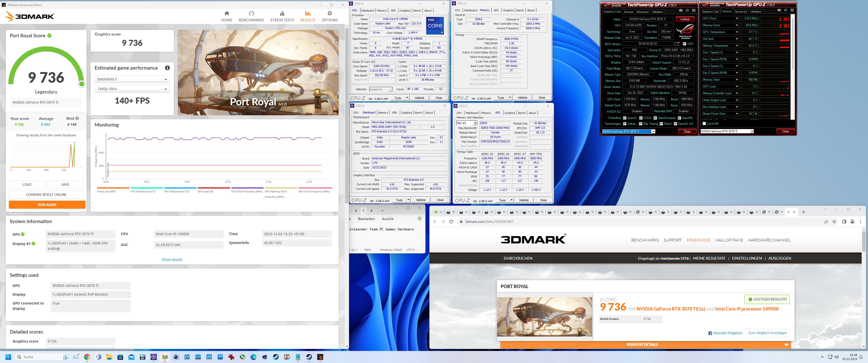This screenshot has width=868, height=363.
Task: Open hamburger menu in Graphics Card GPU-Z window
Action: [x=693, y=10]
